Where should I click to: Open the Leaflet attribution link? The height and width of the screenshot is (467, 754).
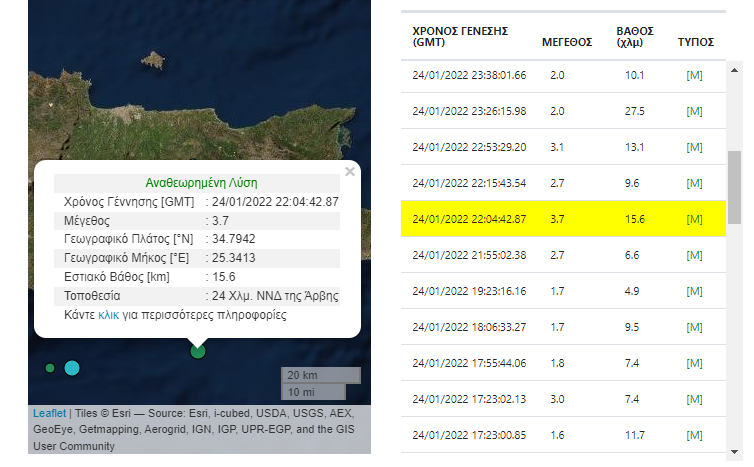point(50,413)
